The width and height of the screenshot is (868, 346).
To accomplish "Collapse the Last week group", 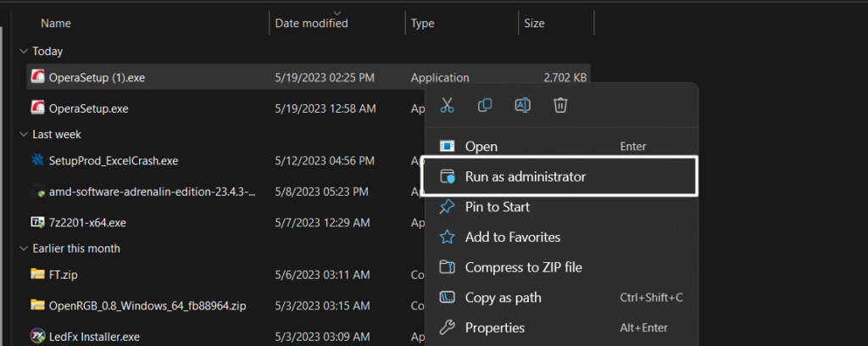I will [x=23, y=135].
